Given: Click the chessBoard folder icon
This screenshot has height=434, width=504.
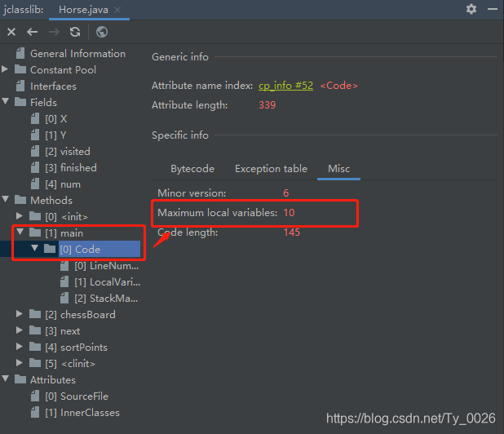Looking at the screenshot, I should 35,314.
